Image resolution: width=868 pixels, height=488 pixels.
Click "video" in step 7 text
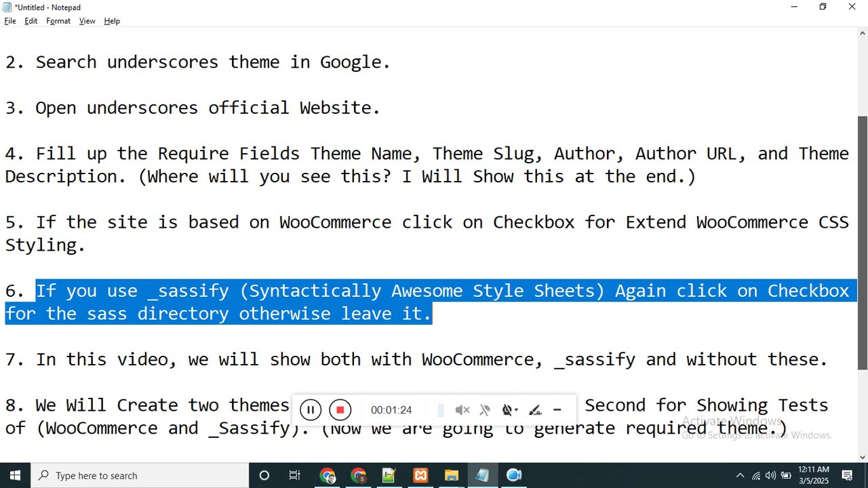point(142,359)
